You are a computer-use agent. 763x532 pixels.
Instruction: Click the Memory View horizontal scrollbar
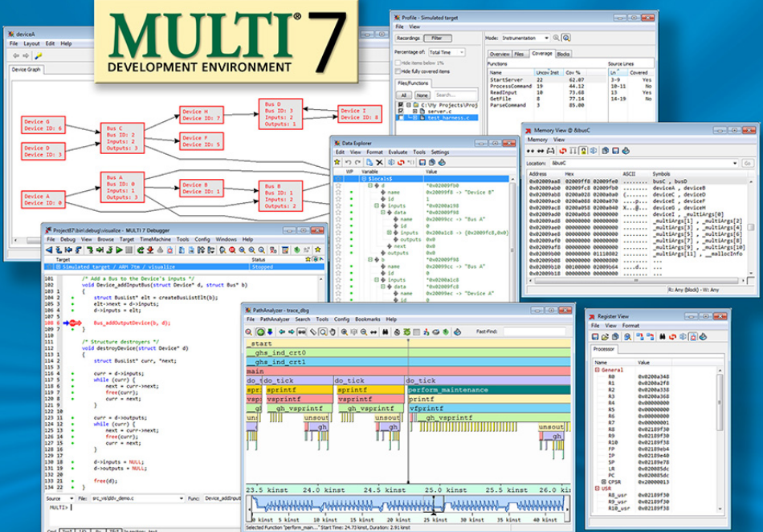click(x=635, y=281)
